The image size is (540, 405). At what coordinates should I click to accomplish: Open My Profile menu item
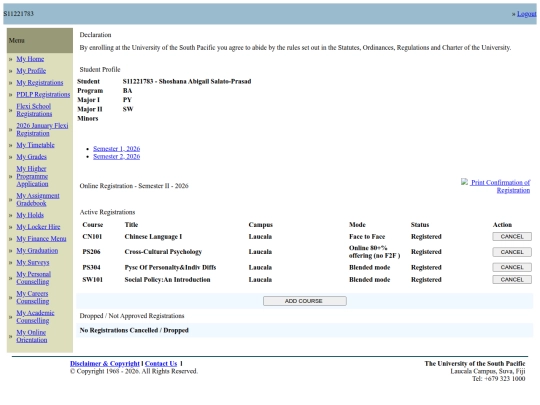(31, 71)
